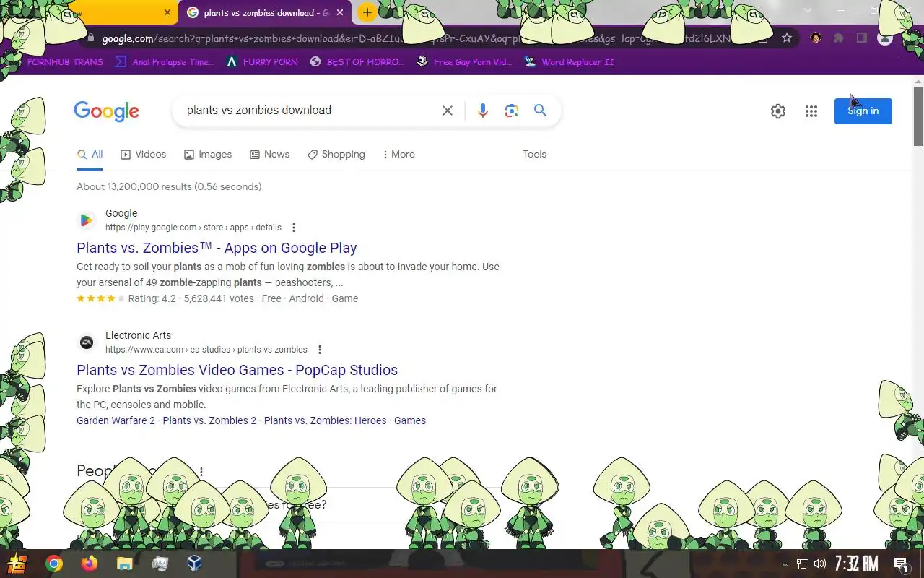
Task: Switch to the Images results tab
Action: coord(208,155)
